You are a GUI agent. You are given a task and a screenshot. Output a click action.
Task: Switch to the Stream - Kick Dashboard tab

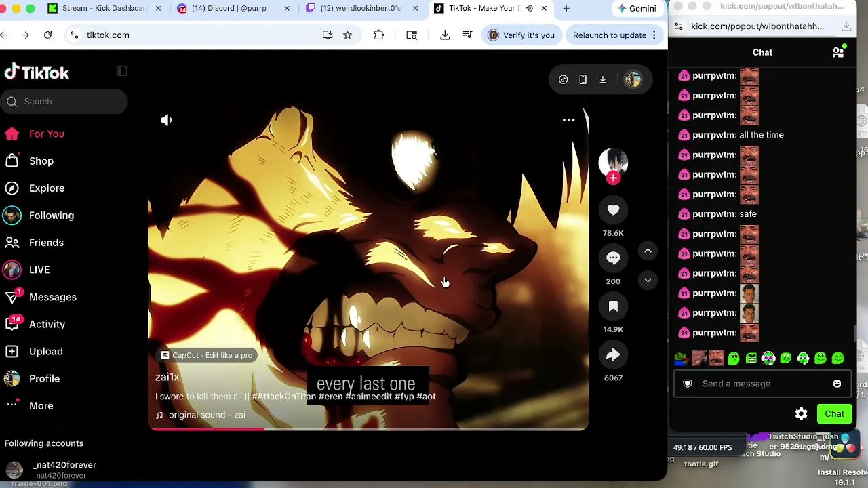[x=105, y=8]
